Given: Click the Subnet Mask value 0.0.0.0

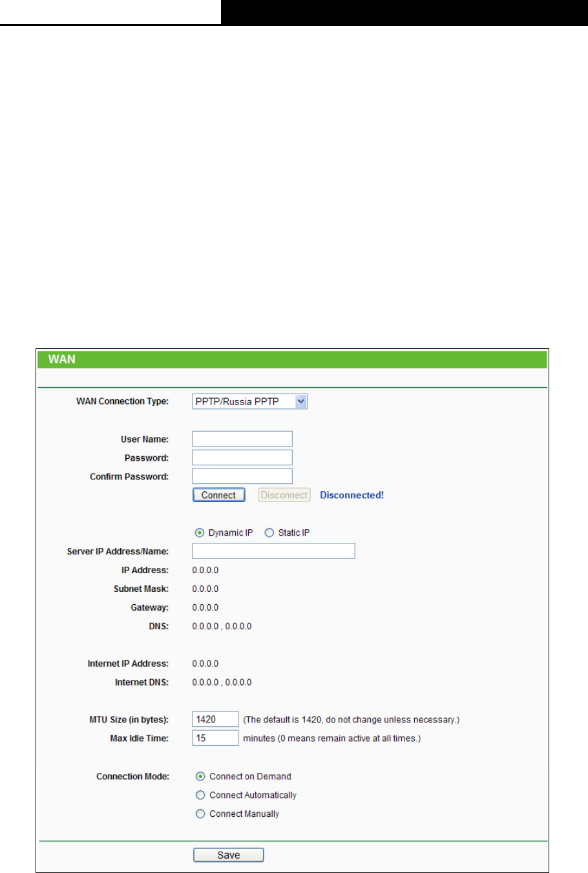Looking at the screenshot, I should (205, 589).
